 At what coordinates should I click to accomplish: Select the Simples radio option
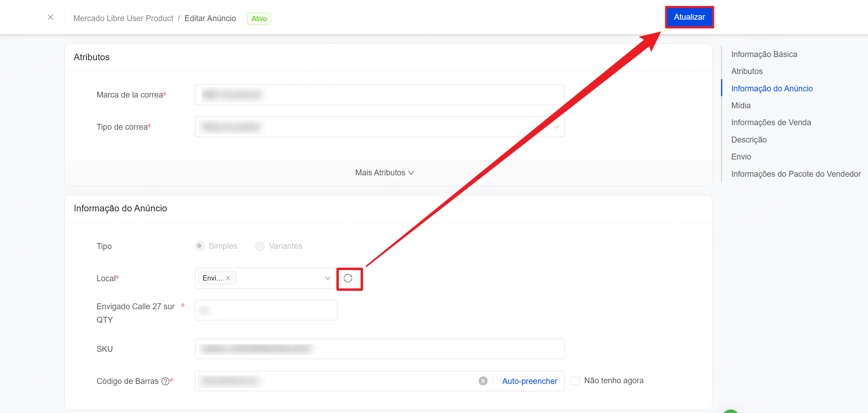pos(200,246)
